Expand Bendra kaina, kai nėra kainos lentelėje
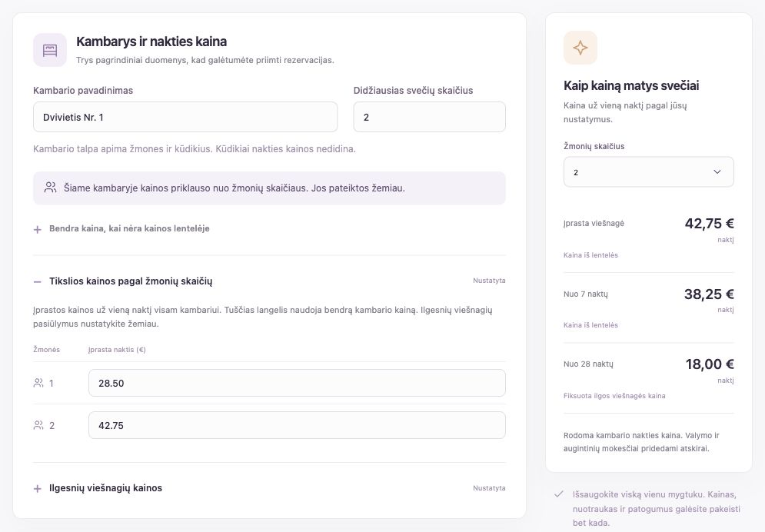Viewport: 765px width, 532px height. coord(121,228)
